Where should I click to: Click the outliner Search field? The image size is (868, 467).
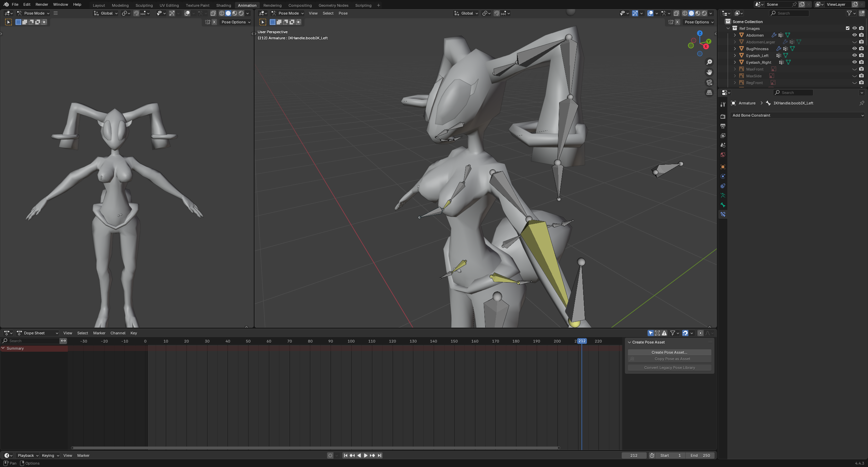789,13
